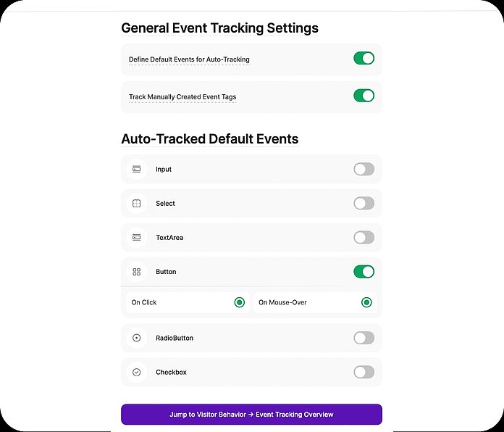Disable Define Default Events for Auto-Tracking
Viewport: 504px width, 432px height.
[x=364, y=59]
